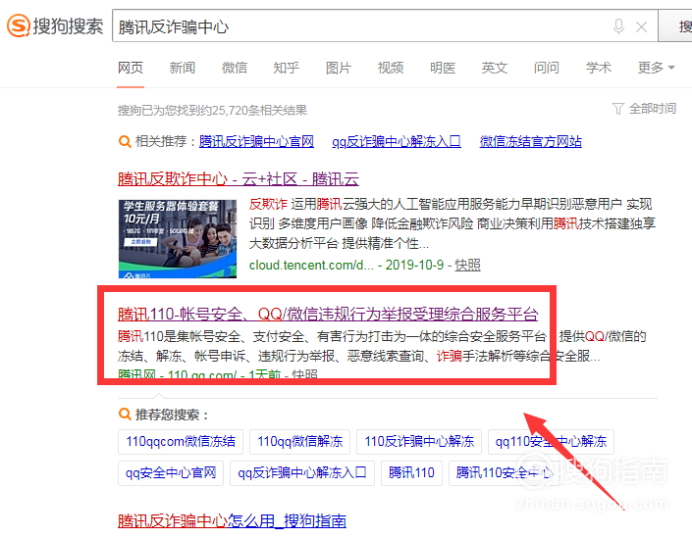
Task: Expand the 更多 menu
Action: 656,68
